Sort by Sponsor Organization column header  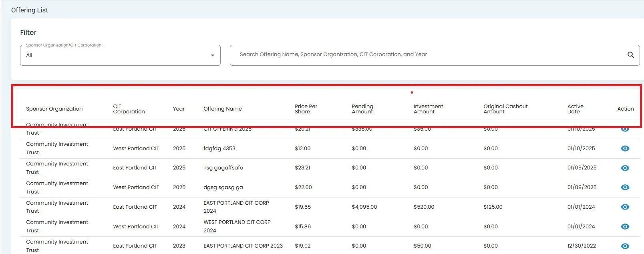(54, 109)
